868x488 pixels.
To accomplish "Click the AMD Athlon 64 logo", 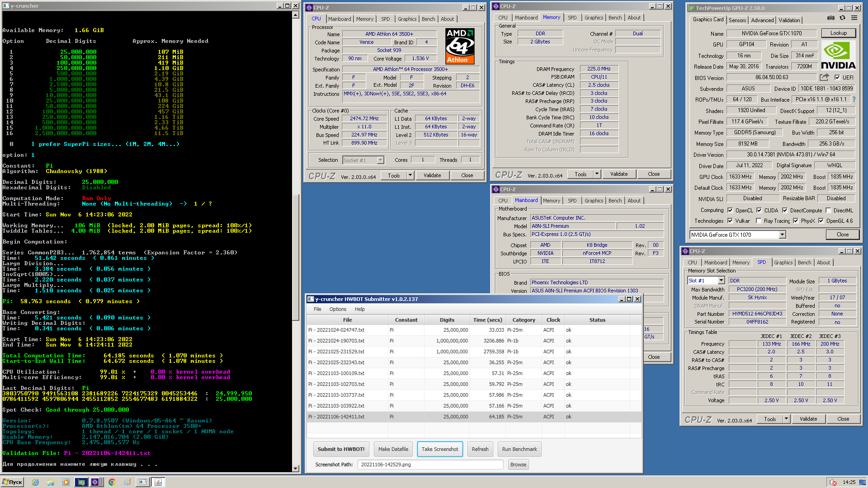I will pos(460,46).
